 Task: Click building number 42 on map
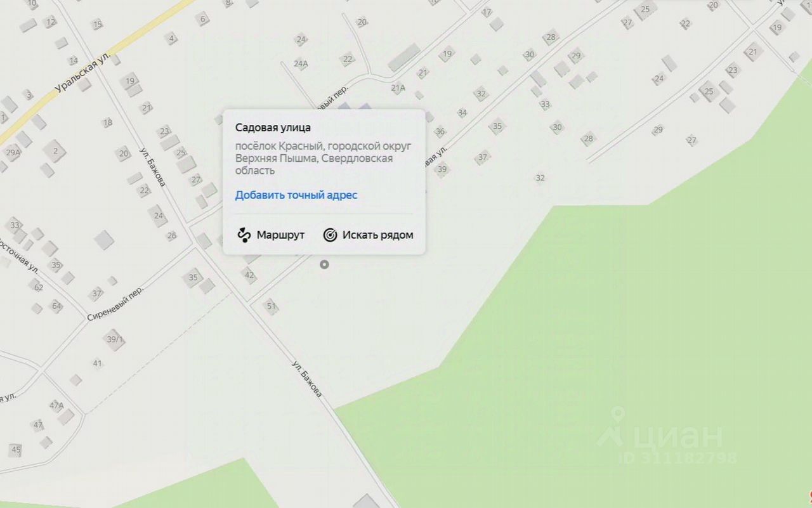(x=249, y=275)
